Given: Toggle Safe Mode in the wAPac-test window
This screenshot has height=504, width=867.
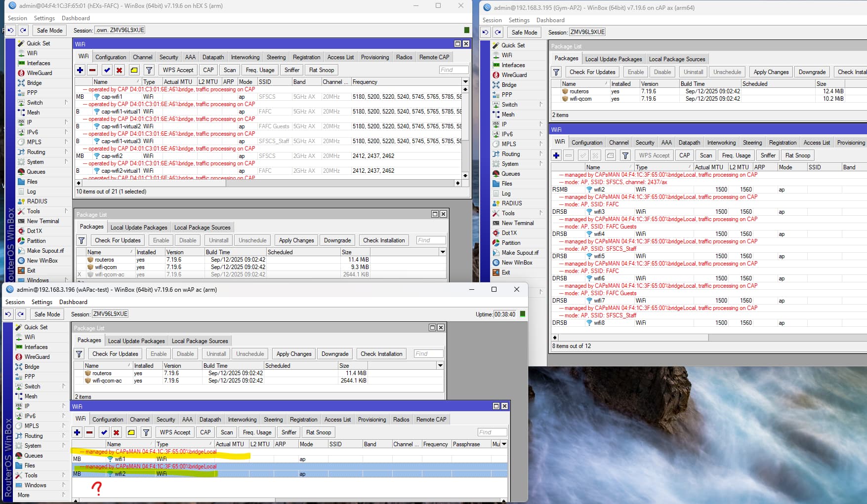Looking at the screenshot, I should click(x=47, y=314).
